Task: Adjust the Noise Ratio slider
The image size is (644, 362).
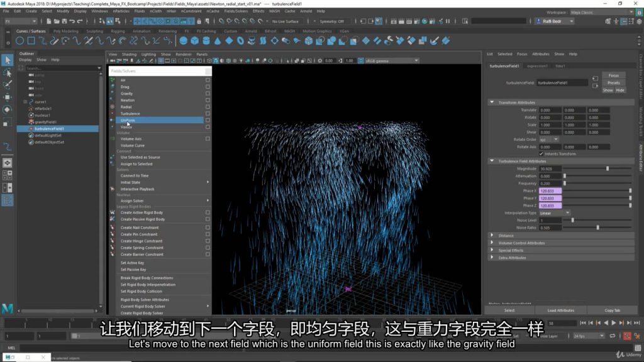Action: (x=597, y=228)
